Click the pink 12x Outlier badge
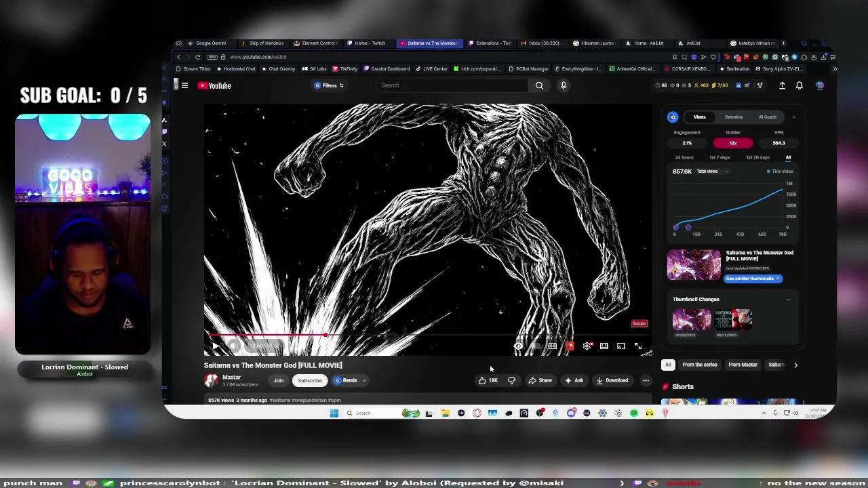 tap(733, 143)
